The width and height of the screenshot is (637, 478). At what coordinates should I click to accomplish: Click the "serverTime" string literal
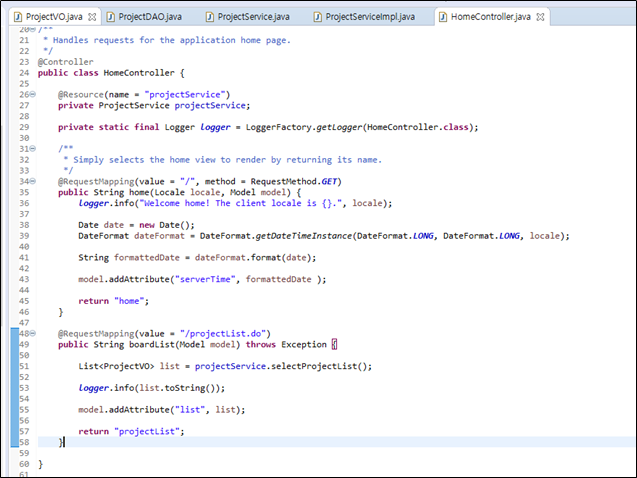pyautogui.click(x=205, y=279)
